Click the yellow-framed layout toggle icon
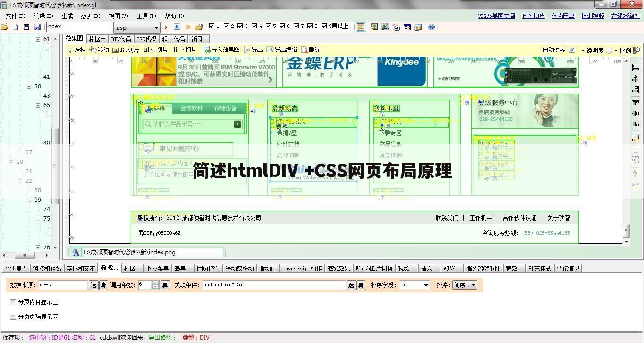644x343 pixels. pyautogui.click(x=361, y=27)
